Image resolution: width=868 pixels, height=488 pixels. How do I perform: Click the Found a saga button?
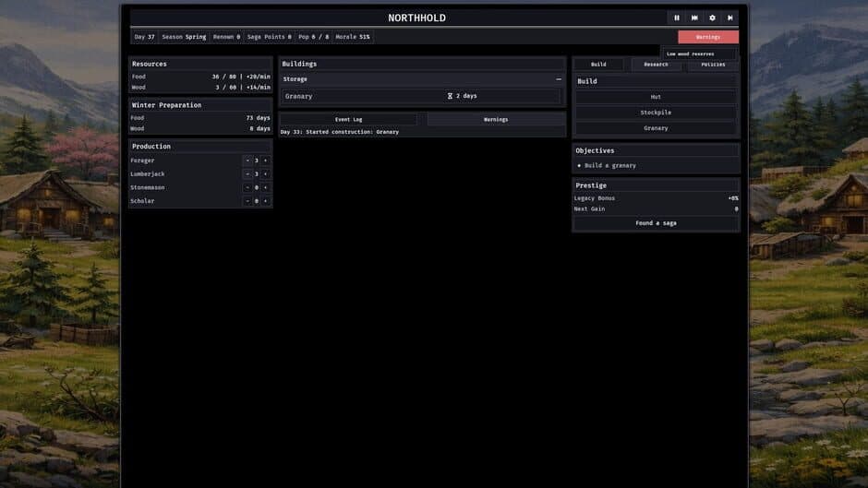656,223
